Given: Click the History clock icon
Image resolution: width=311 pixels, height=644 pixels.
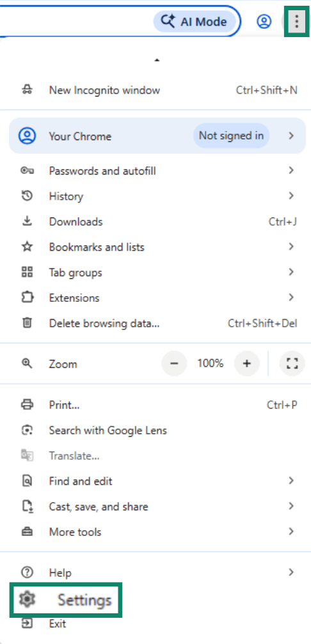Looking at the screenshot, I should (x=27, y=196).
